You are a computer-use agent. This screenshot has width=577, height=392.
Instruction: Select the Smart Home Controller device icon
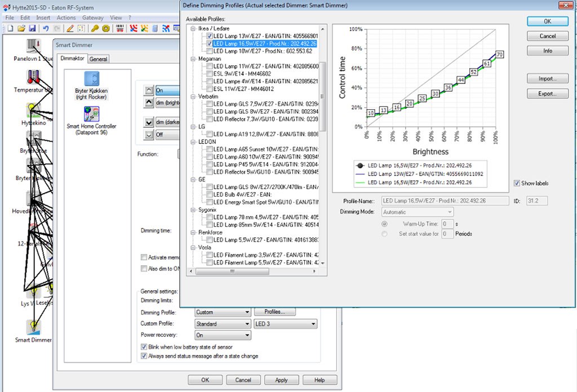point(91,114)
